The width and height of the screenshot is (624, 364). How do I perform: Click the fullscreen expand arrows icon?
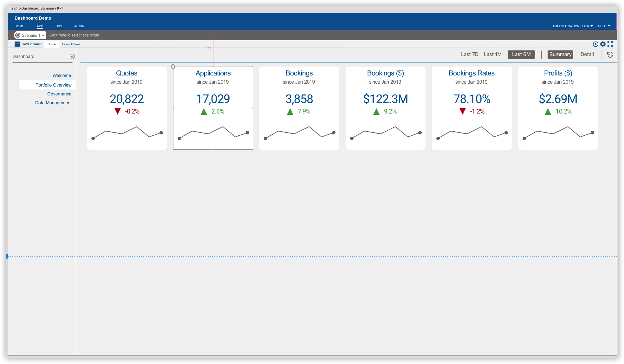610,44
